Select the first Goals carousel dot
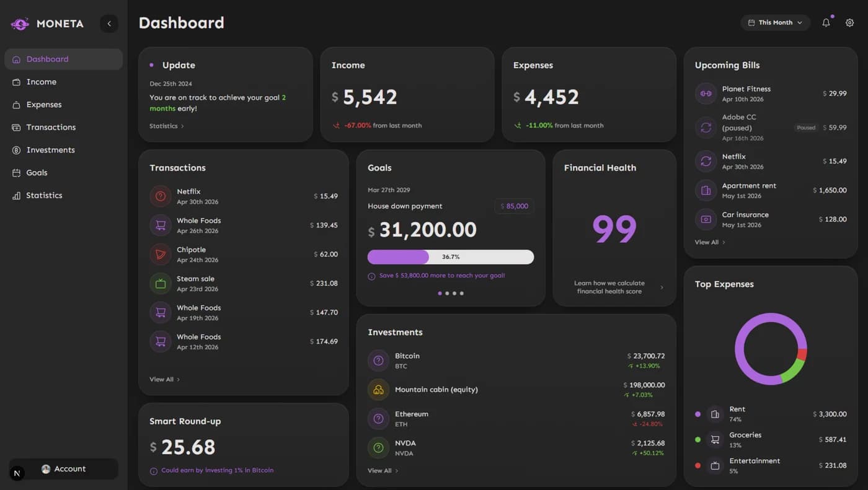The width and height of the screenshot is (868, 490). point(440,293)
